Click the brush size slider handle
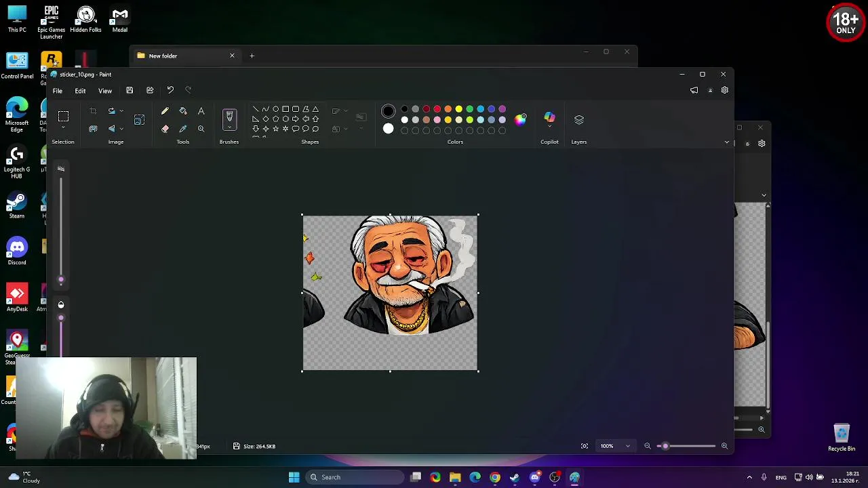868x488 pixels. coord(61,279)
